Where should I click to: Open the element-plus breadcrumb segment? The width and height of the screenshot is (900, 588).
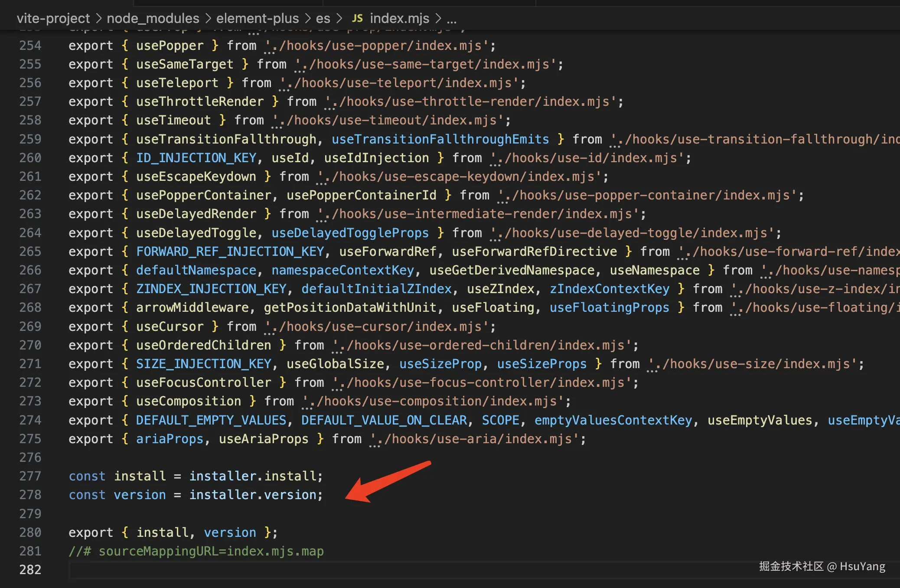tap(258, 18)
